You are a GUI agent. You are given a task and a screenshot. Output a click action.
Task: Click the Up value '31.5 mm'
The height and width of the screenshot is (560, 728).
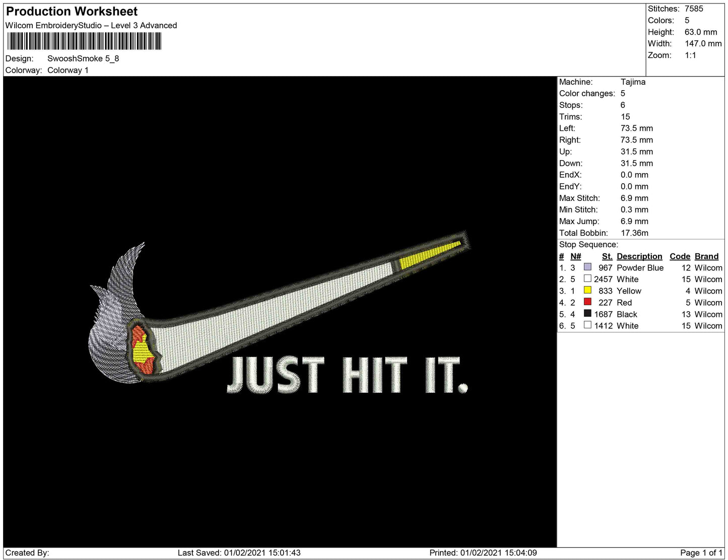coord(637,151)
